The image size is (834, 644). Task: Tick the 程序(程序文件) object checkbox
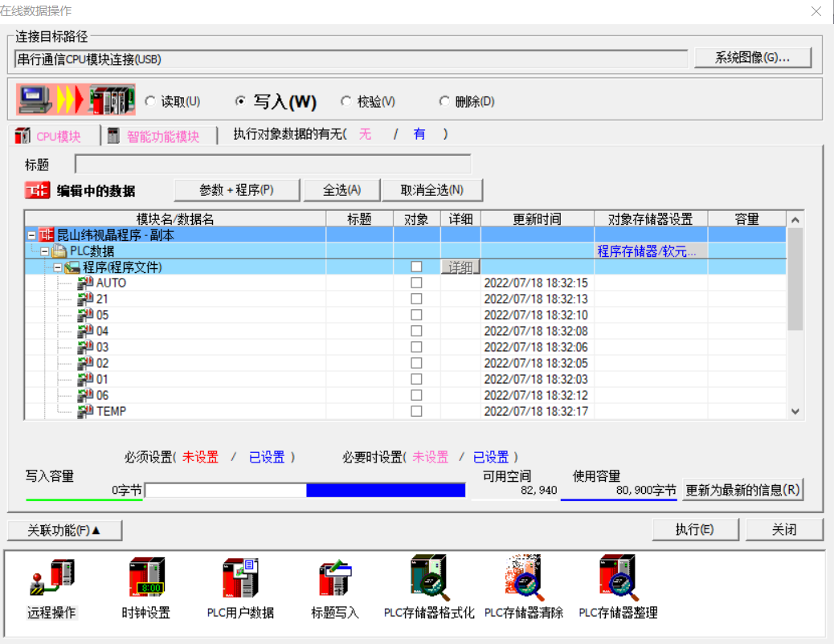[416, 267]
